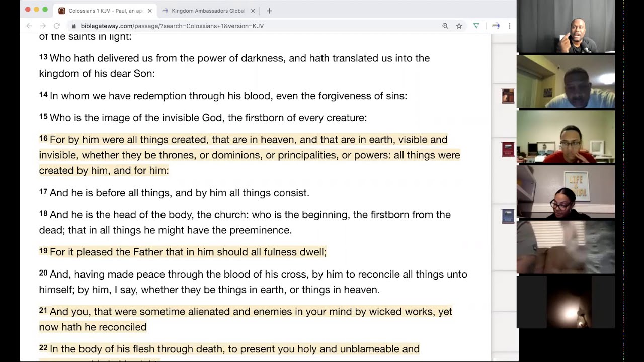
Task: Click "And he is before all things" text
Action: (111, 193)
